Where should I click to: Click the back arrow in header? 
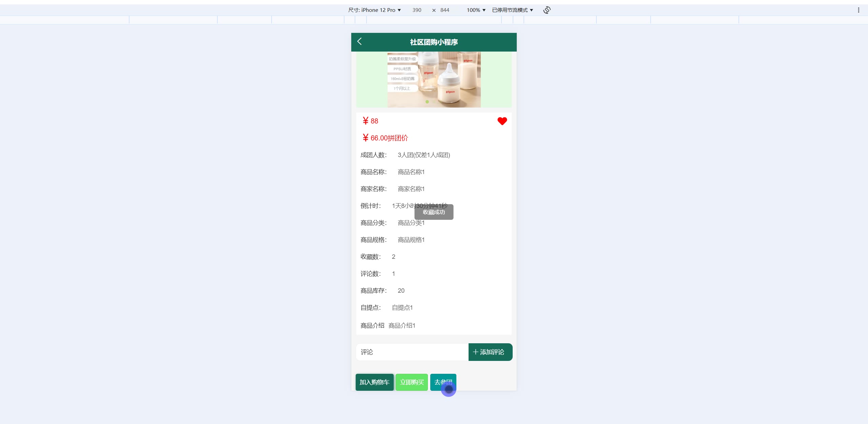coord(359,41)
